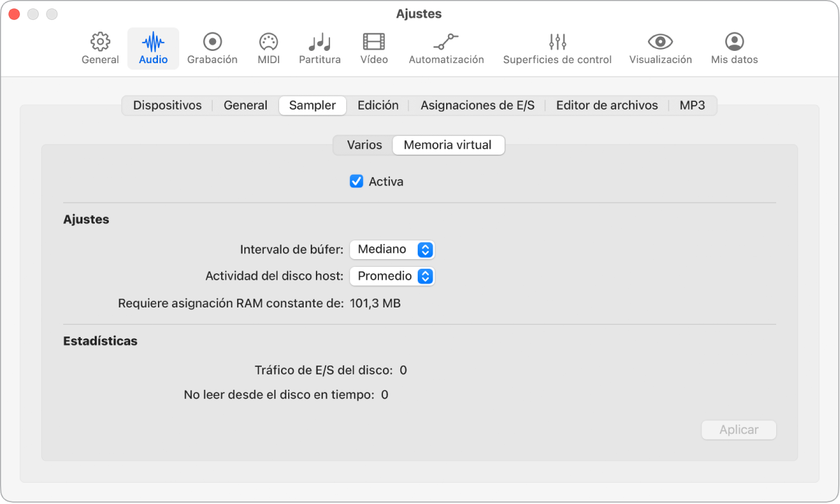Select the Audio waveform icon

[153, 43]
